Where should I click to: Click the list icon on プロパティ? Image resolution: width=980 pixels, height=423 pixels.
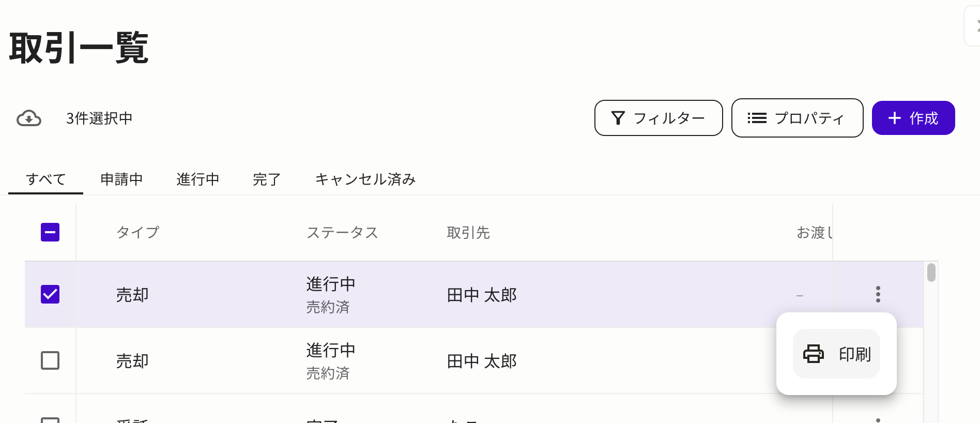pyautogui.click(x=756, y=118)
